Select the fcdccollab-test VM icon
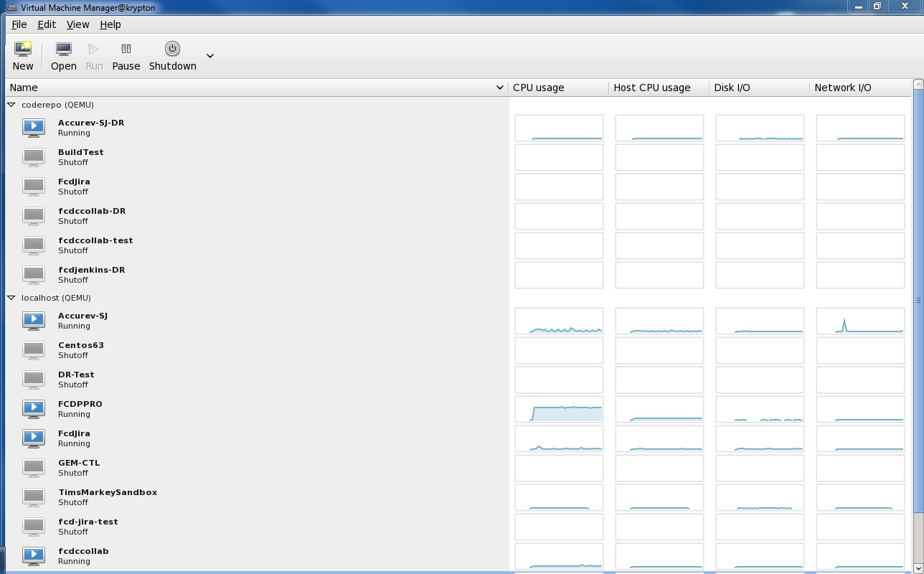This screenshot has width=924, height=574. (34, 245)
